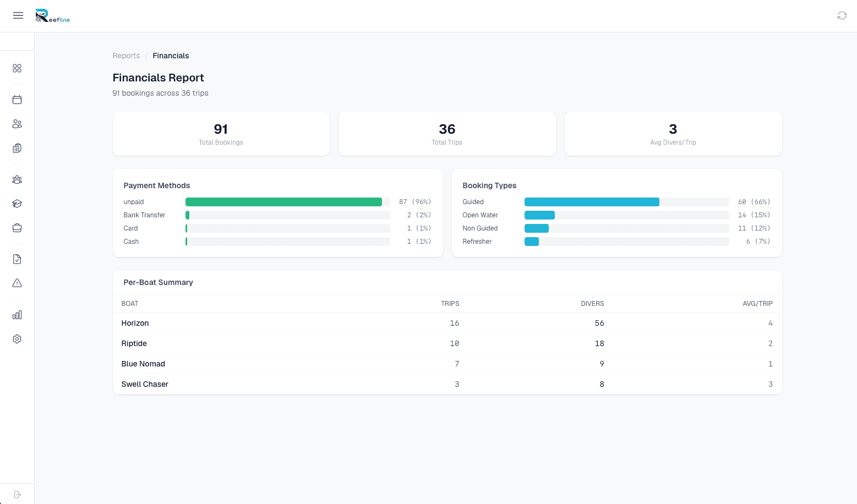Click the AVG/TRIP column header
The width and height of the screenshot is (857, 504).
point(757,304)
